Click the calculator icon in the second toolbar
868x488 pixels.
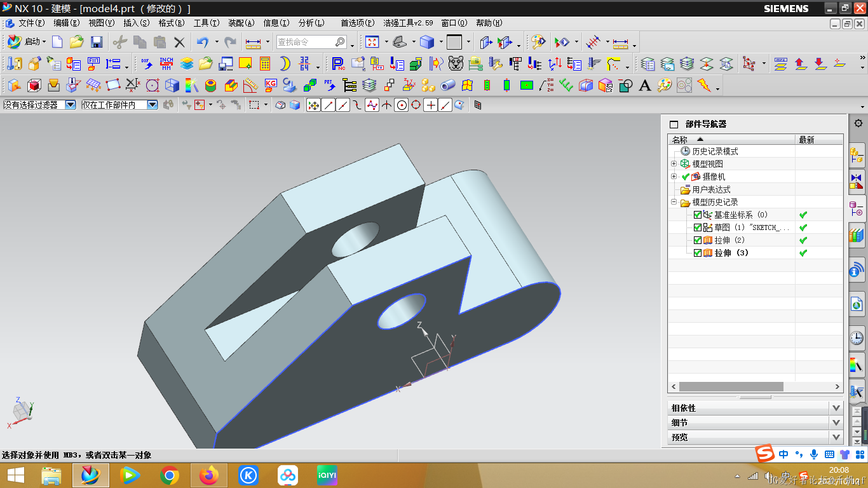(x=265, y=64)
